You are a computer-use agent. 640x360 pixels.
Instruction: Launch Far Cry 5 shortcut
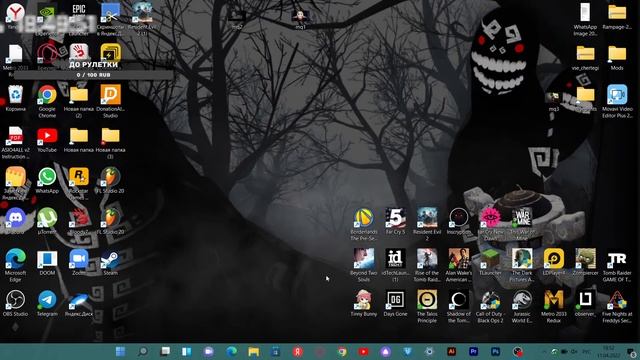point(396,218)
